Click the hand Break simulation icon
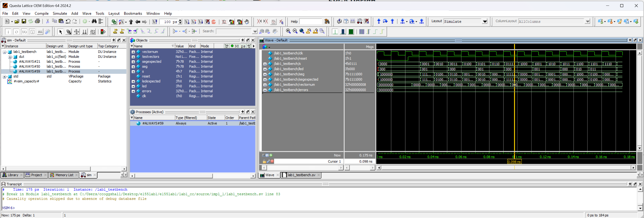644x218 pixels. pyautogui.click(x=247, y=22)
